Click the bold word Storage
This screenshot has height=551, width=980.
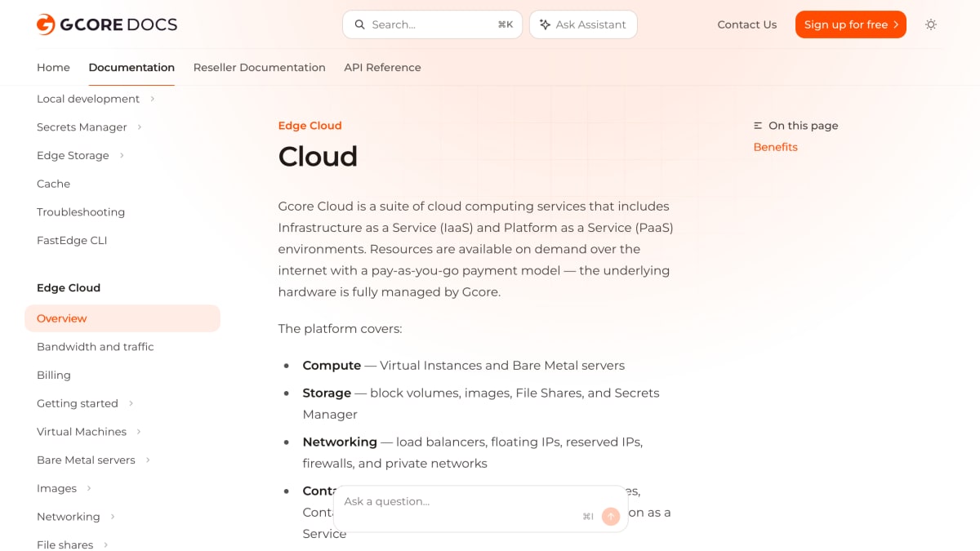[327, 393]
